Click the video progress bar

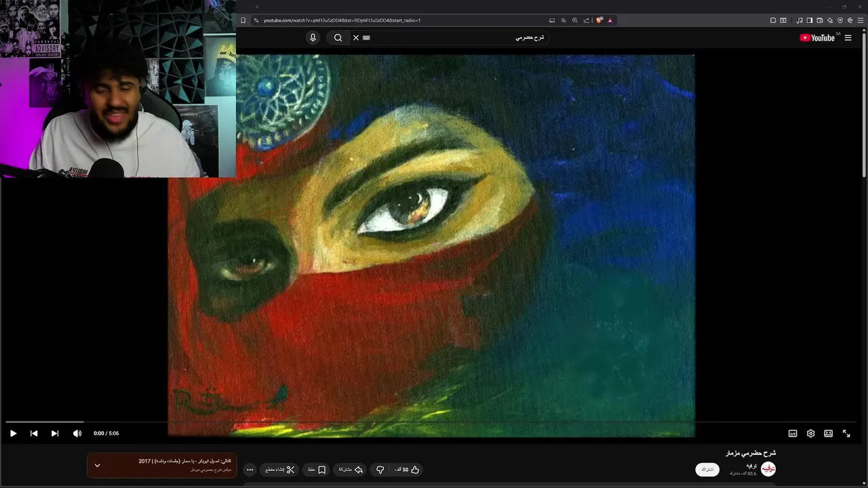(431, 422)
